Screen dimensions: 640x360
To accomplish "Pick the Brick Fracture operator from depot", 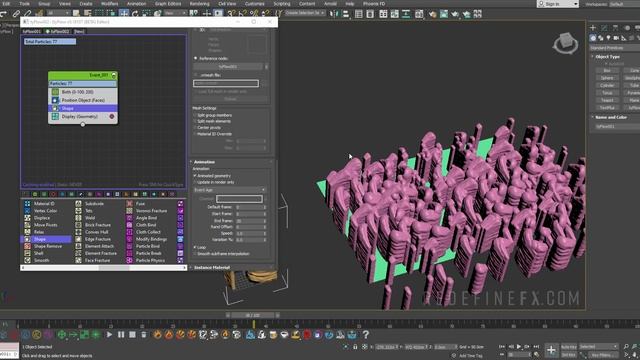I will [98, 225].
